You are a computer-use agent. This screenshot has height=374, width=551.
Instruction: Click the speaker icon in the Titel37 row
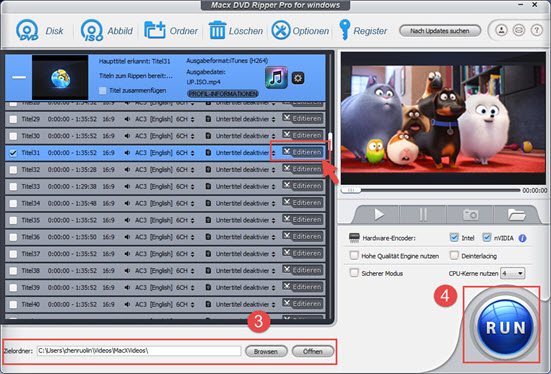pos(127,254)
